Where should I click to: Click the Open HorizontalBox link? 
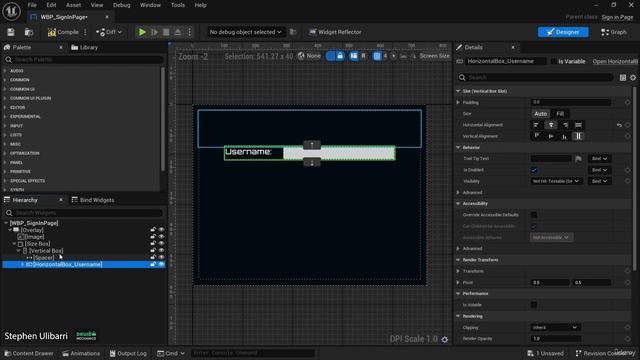click(615, 61)
